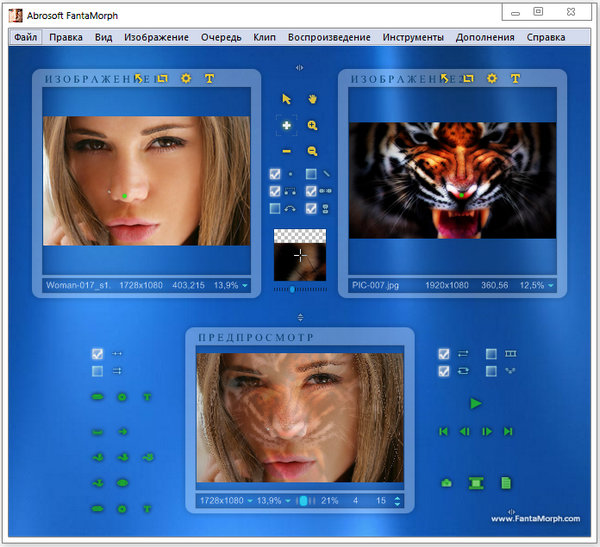Click the zoom in magnifier tool
Viewport: 600px width, 547px height.
[x=312, y=126]
